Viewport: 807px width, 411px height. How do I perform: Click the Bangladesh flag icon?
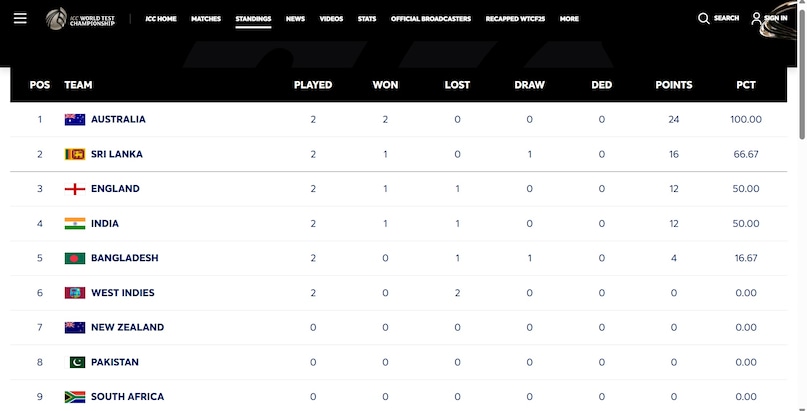click(75, 258)
